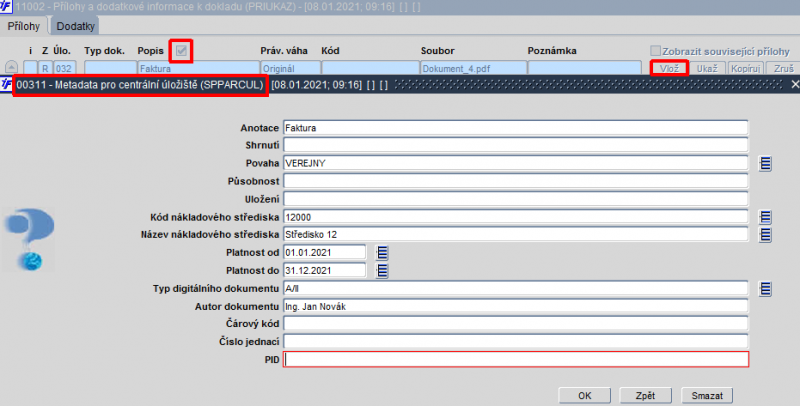Click the Povaha field with VEREJNY
Image resolution: width=800 pixels, height=406 pixels.
click(516, 163)
